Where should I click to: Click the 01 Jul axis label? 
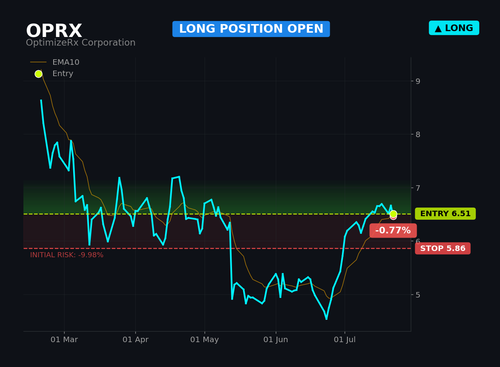345,340
